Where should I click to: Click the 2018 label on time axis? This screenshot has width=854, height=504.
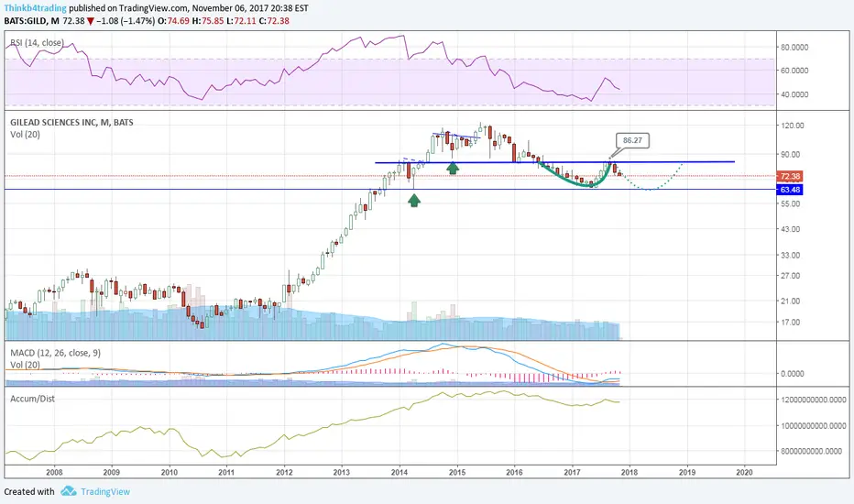(x=630, y=473)
